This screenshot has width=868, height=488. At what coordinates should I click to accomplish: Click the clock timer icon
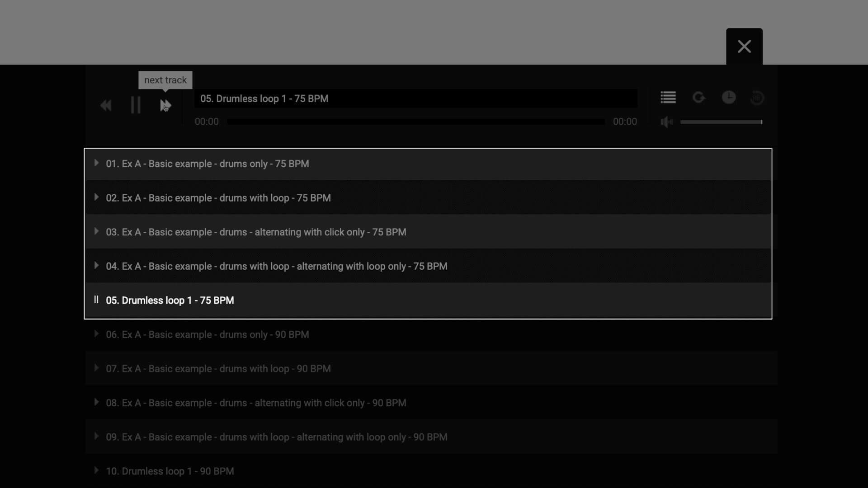728,97
